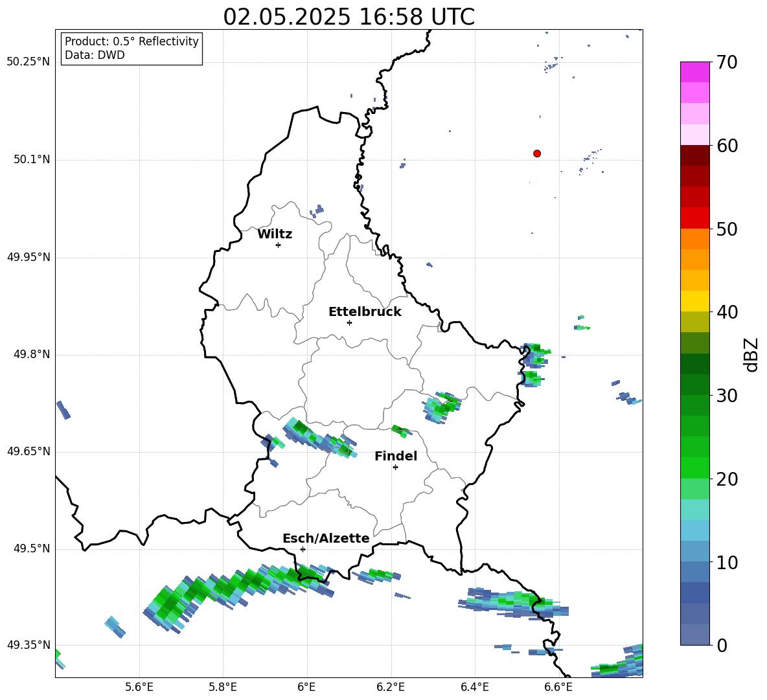Click the 49.65°N latitude label

point(29,451)
